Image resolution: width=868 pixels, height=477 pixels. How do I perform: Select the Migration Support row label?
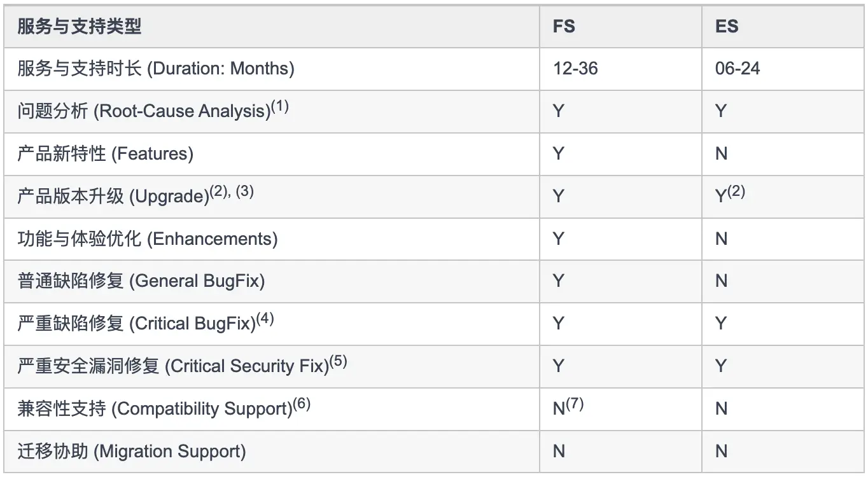pos(132,451)
